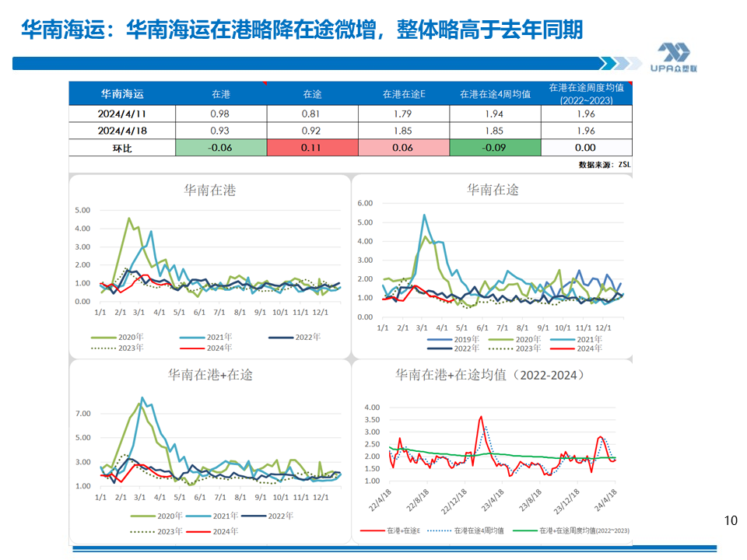747x560 pixels.
Task: Click 2023年 legend in 华南在港+在途 chart
Action: (x=156, y=531)
